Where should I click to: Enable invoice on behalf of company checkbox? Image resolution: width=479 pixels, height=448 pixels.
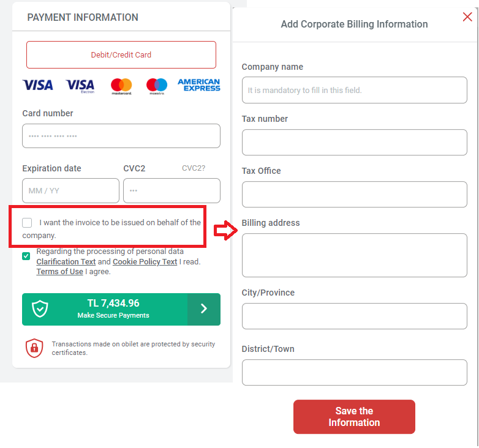pyautogui.click(x=27, y=223)
